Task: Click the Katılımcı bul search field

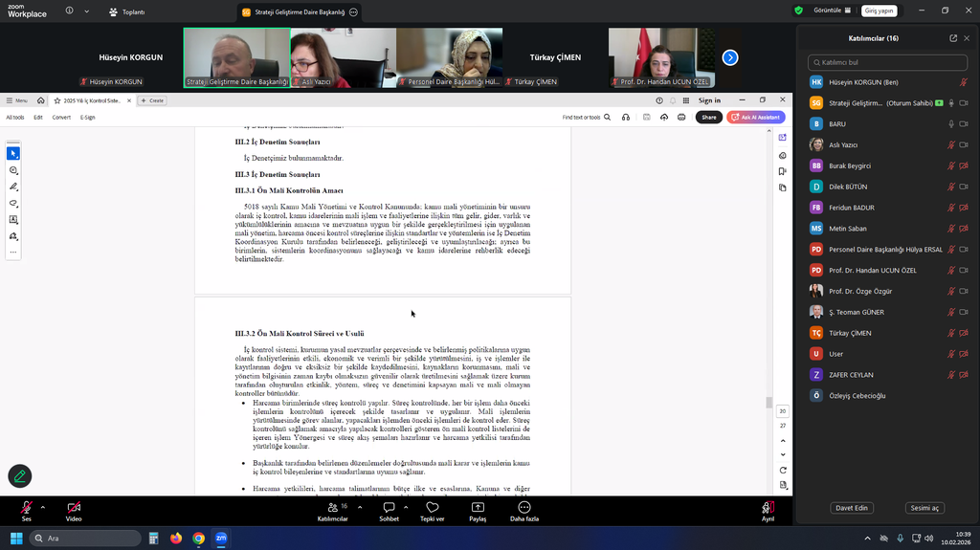Action: [x=886, y=62]
